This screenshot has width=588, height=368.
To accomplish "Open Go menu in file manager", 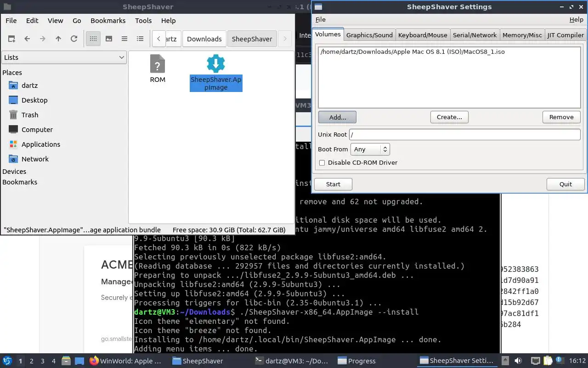I will pos(77,21).
